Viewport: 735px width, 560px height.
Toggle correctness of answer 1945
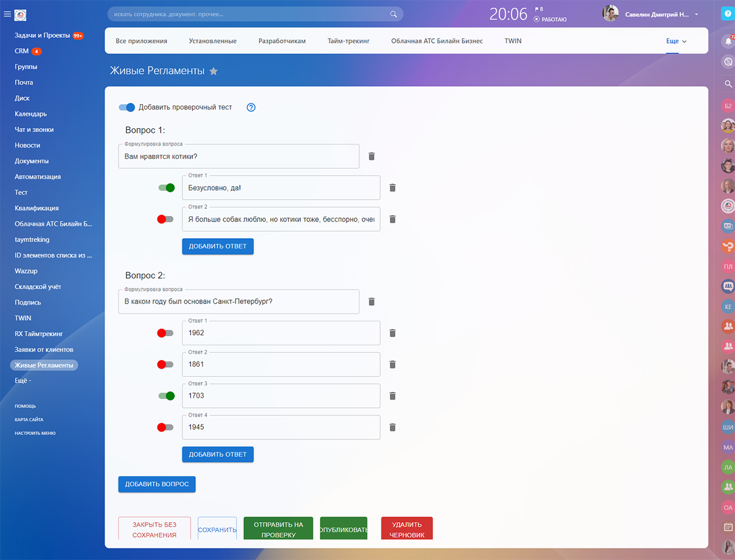click(165, 427)
